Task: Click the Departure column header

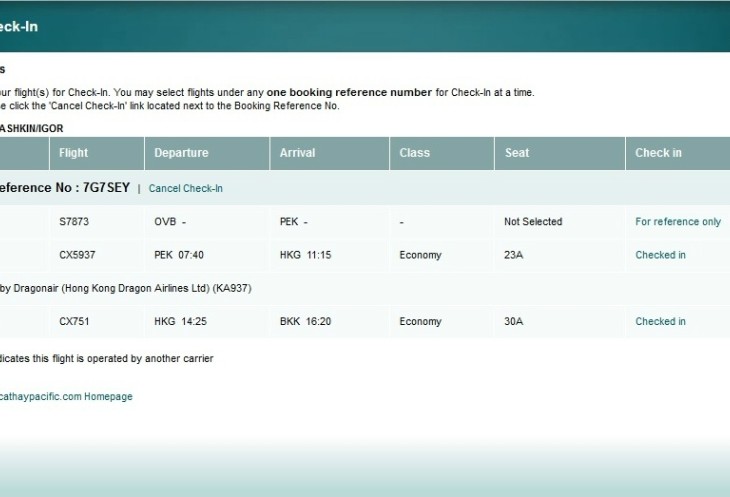Action: (181, 153)
